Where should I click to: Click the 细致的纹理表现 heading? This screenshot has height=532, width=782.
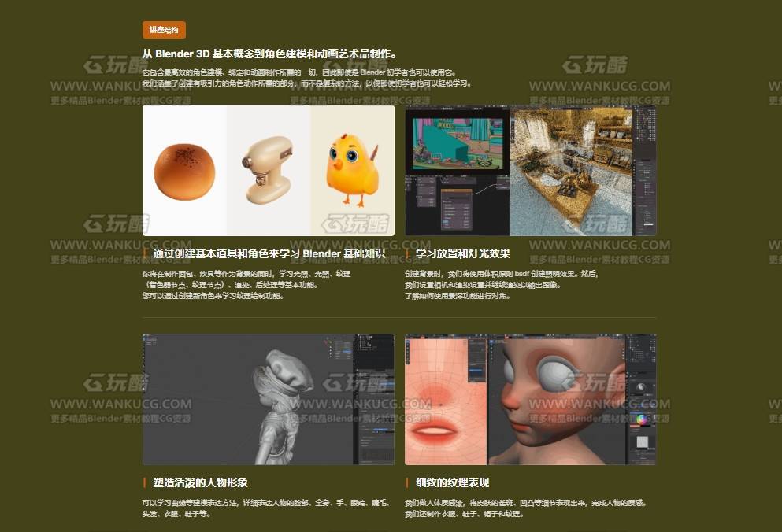453,482
